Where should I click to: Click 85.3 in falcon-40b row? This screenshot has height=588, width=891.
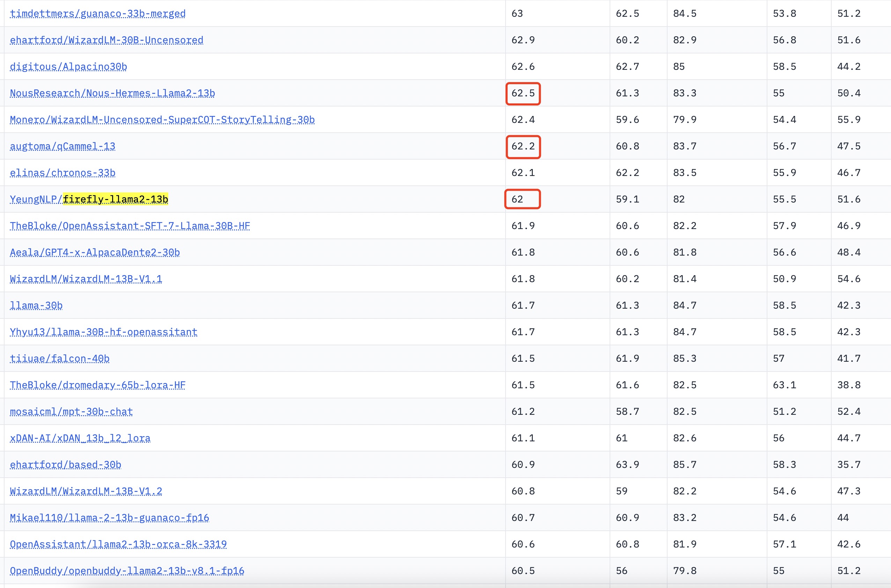[685, 359]
